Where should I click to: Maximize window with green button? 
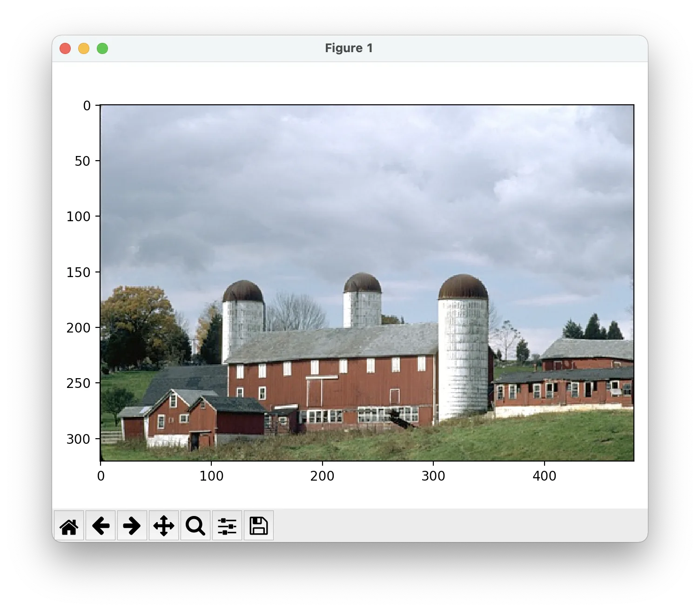(102, 48)
